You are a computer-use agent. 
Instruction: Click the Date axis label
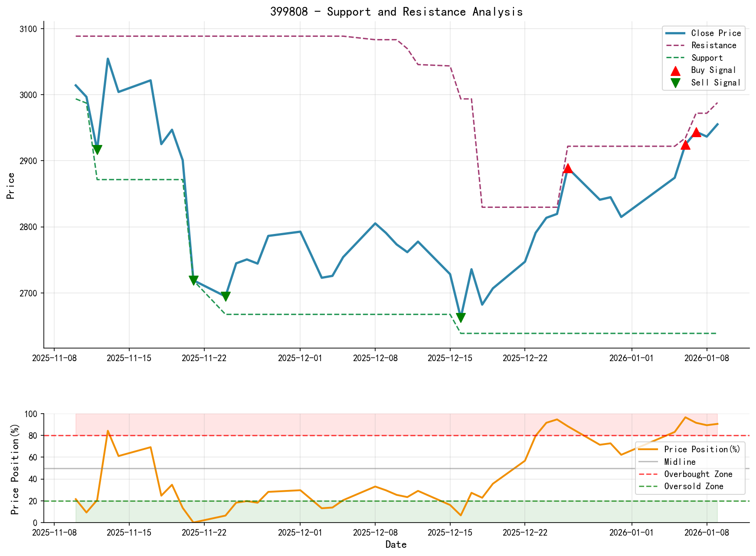tap(397, 544)
